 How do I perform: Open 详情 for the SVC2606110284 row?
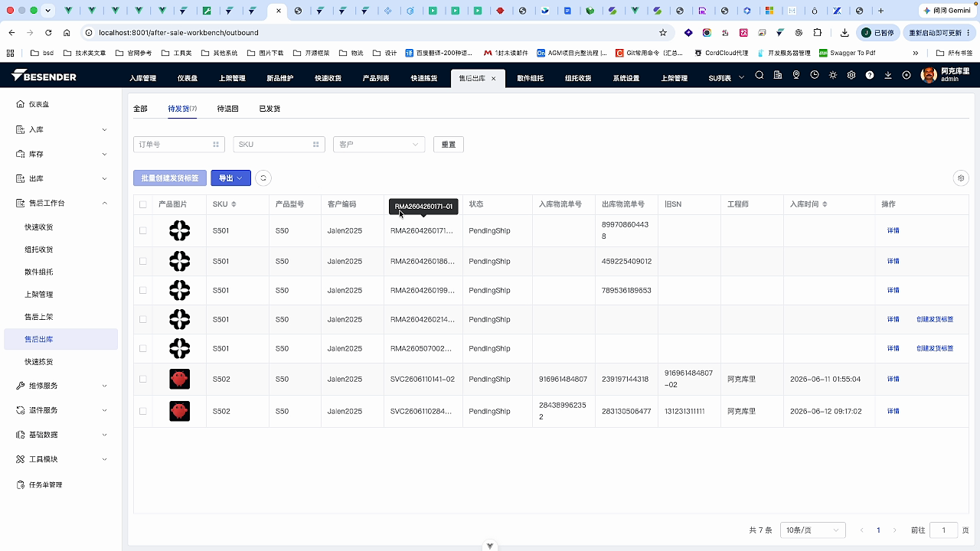click(x=893, y=411)
